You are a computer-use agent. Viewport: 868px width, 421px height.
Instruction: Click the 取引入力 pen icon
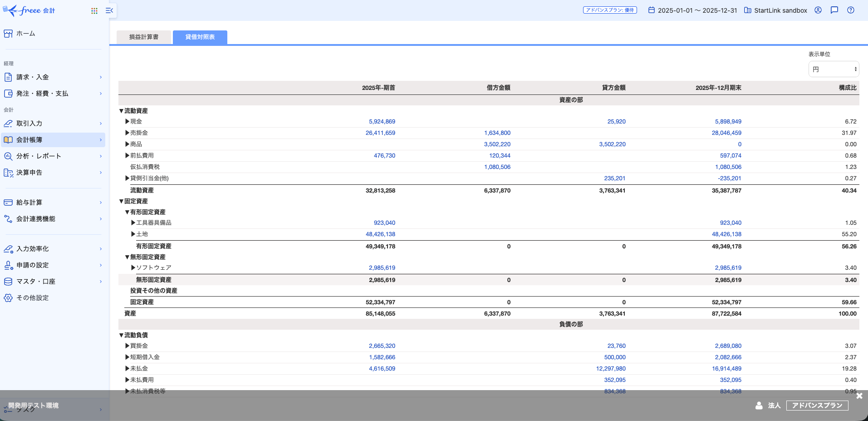pyautogui.click(x=8, y=124)
